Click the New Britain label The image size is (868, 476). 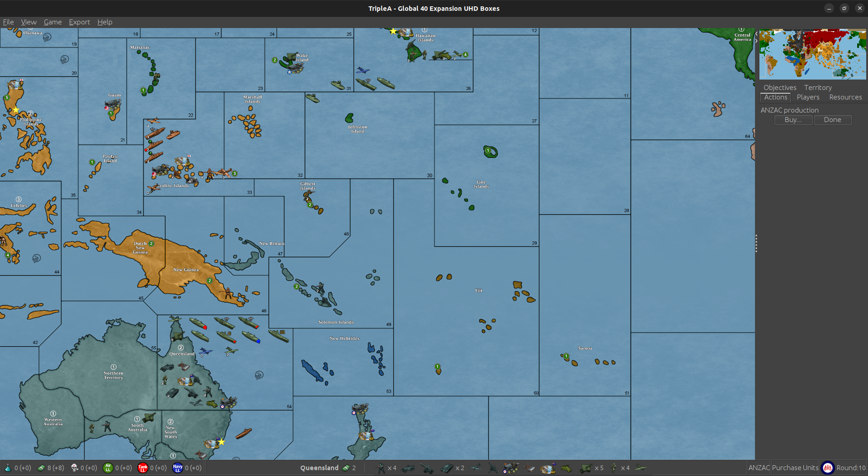tap(272, 243)
